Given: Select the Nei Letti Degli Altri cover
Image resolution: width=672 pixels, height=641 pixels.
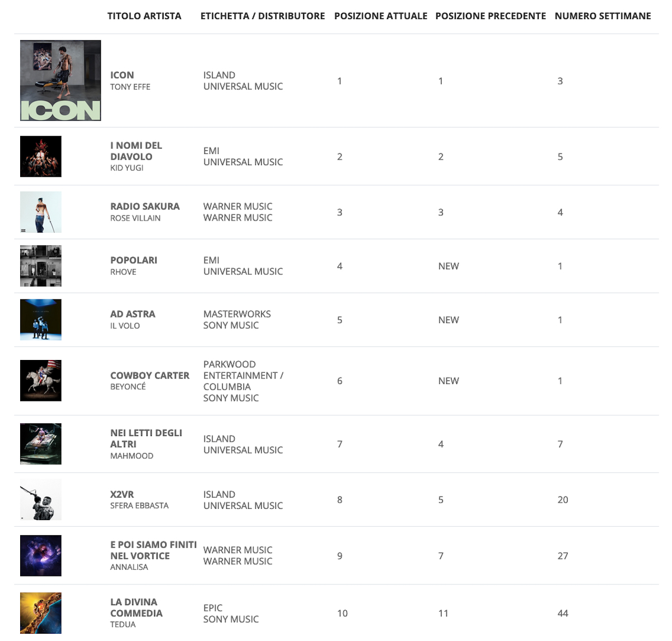Looking at the screenshot, I should (x=41, y=444).
